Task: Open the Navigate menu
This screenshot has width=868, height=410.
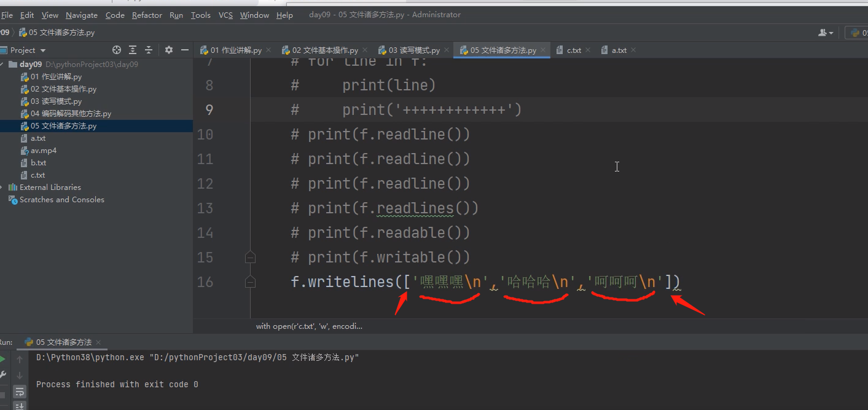Action: pyautogui.click(x=82, y=15)
